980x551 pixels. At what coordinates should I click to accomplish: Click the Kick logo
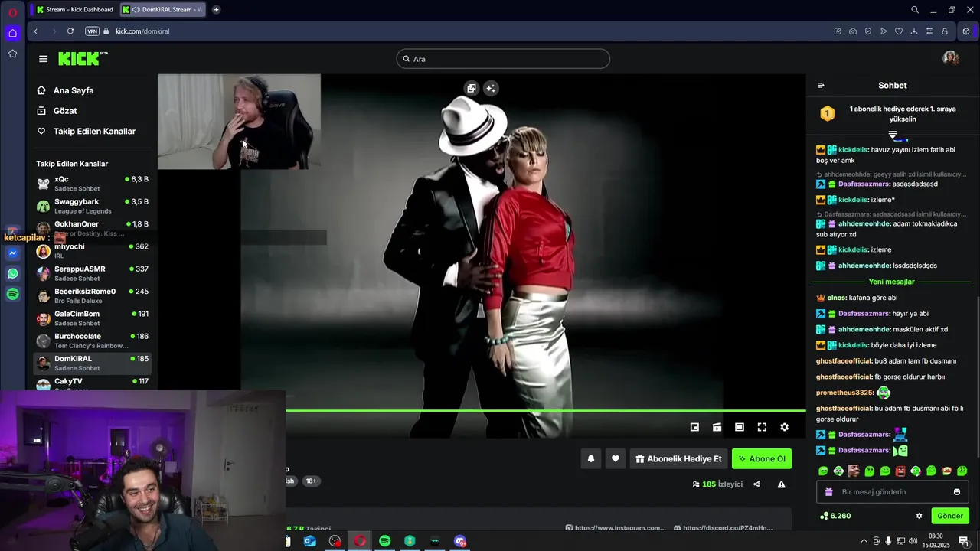[x=83, y=59]
